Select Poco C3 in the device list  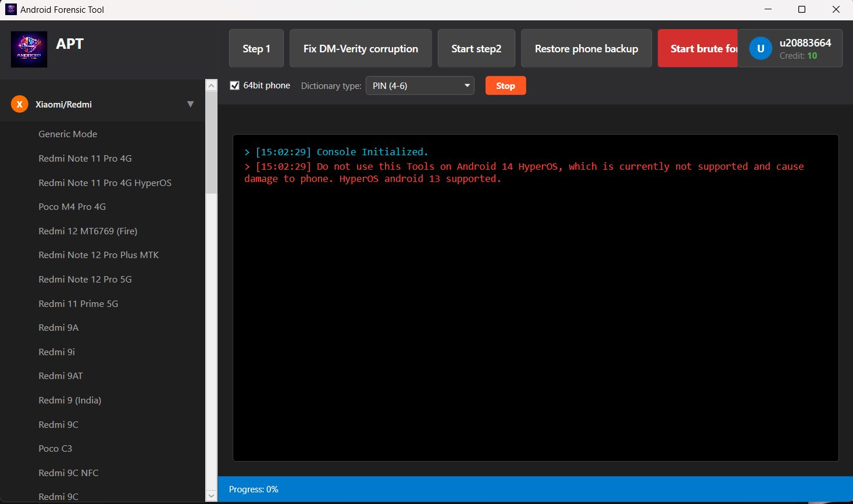55,448
